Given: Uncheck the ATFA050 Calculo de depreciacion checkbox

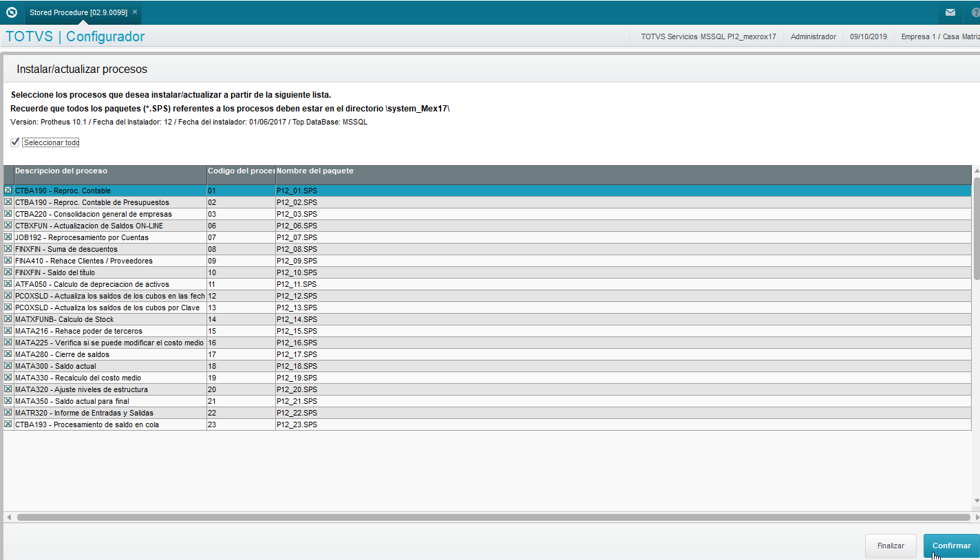Looking at the screenshot, I should 8,283.
